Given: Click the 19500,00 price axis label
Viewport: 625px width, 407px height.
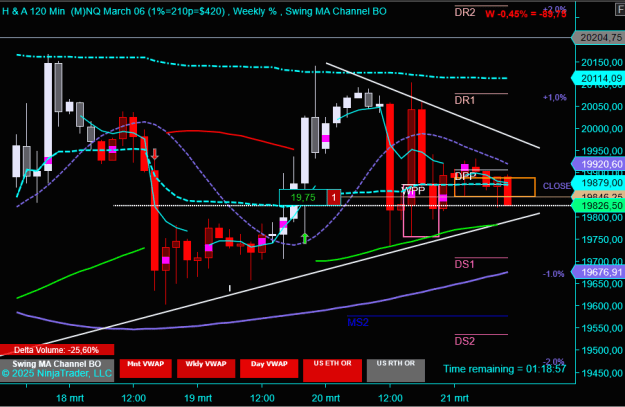Looking at the screenshot, I should (602, 350).
